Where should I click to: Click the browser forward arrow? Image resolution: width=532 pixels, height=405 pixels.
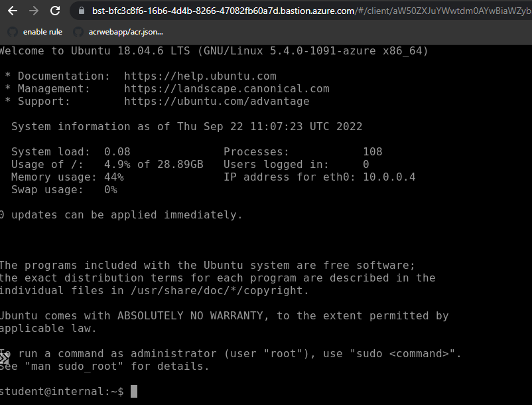pyautogui.click(x=34, y=11)
